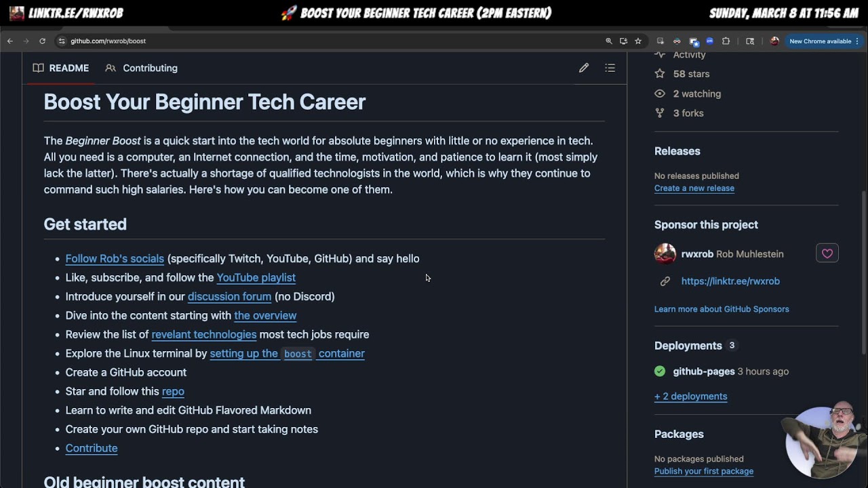Viewport: 868px width, 488px height.
Task: Click New Chrome available update button
Action: [x=820, y=41]
